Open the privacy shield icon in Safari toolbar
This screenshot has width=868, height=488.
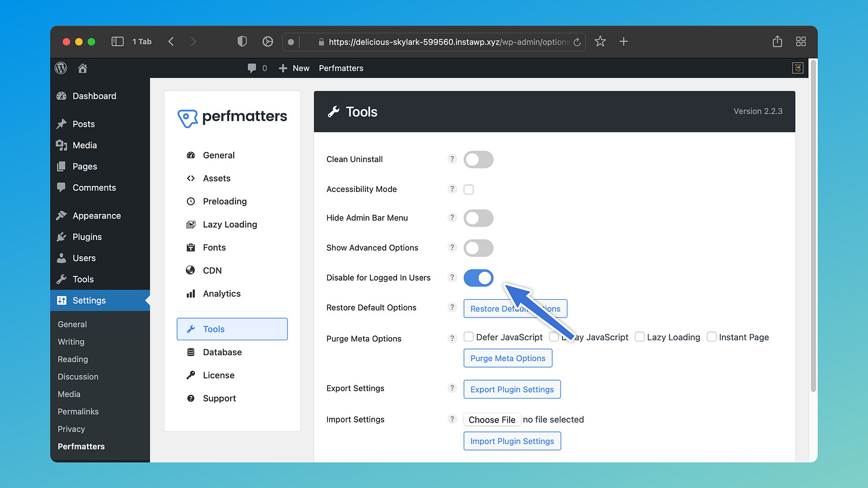click(x=242, y=41)
